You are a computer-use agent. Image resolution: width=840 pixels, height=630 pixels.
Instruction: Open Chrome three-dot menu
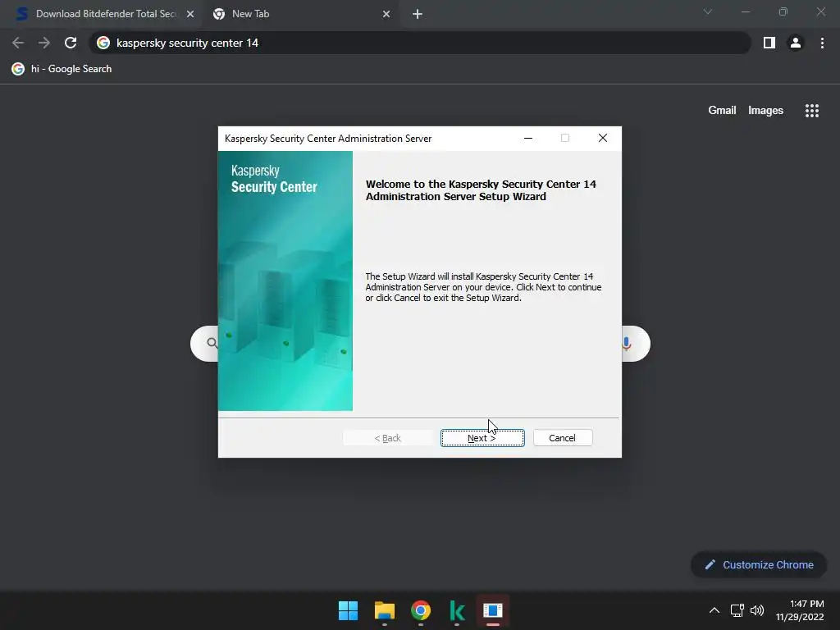[822, 43]
